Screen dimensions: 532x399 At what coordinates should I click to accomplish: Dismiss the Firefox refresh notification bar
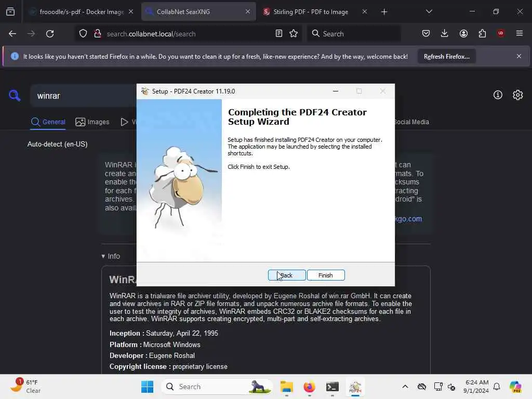519,56
